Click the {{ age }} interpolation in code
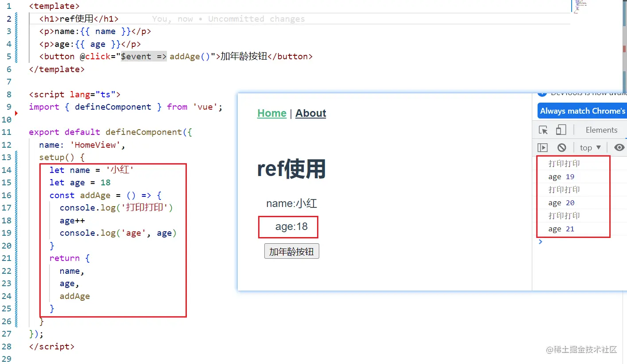The height and width of the screenshot is (364, 627). (98, 44)
